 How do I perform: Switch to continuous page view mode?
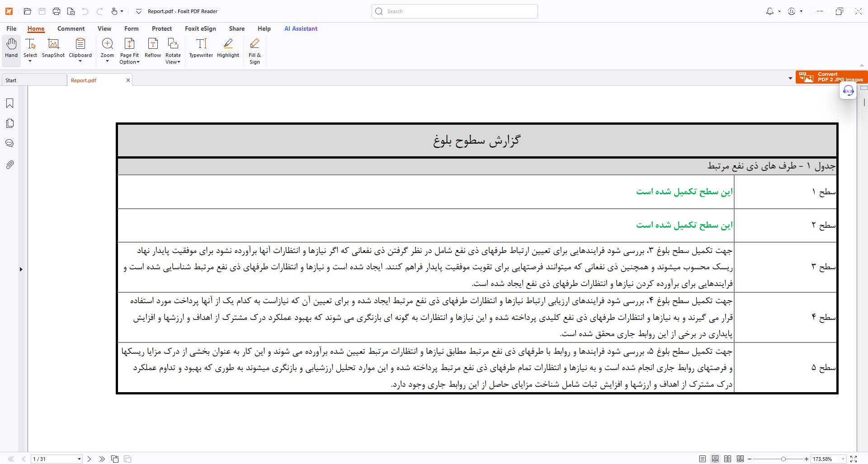(715, 459)
